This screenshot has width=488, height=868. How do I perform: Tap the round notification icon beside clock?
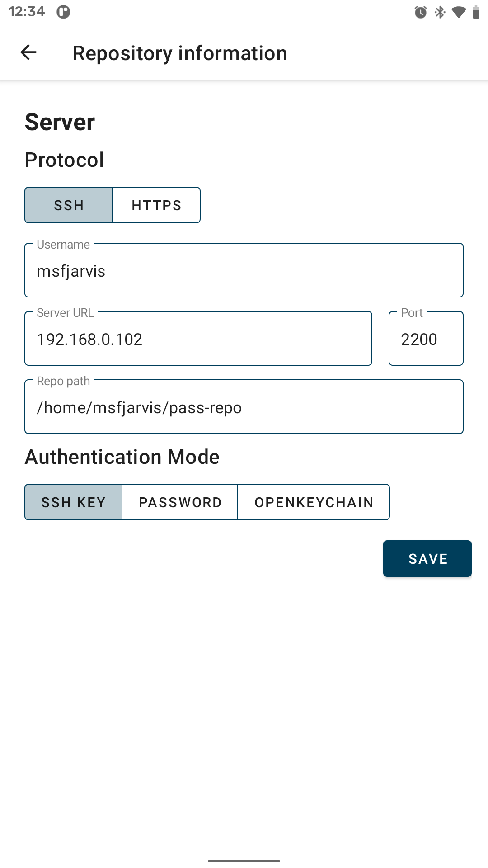click(x=63, y=12)
